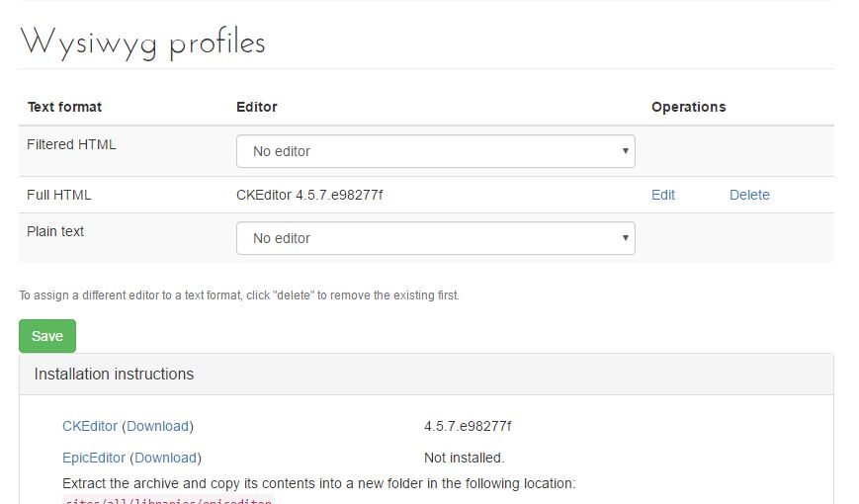Open the EpicEditor link
Viewport: 859px width, 504px height.
point(94,458)
